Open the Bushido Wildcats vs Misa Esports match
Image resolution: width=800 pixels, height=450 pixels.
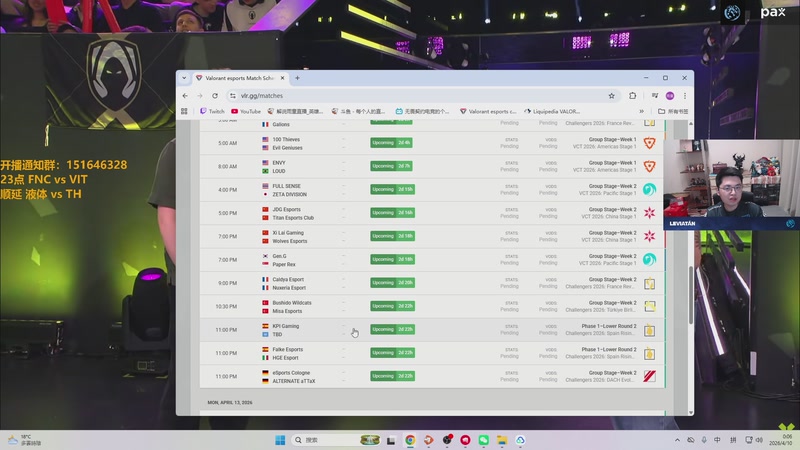(432, 307)
